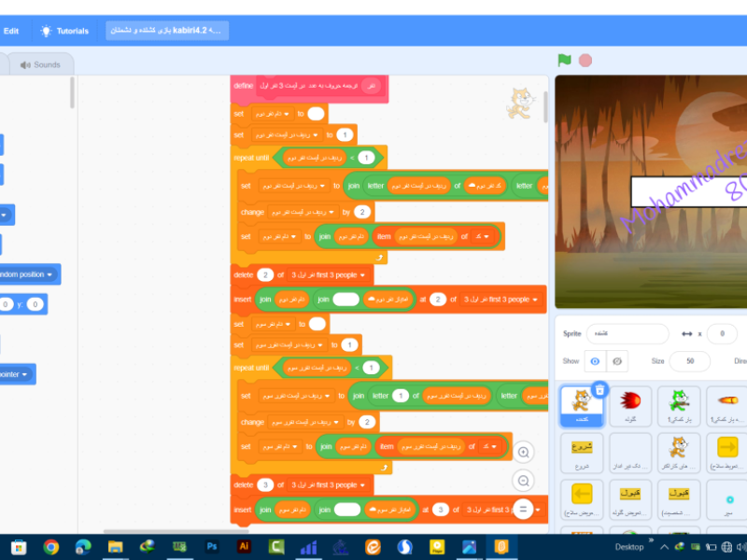Launch Photoshop from the taskbar
747x560 pixels.
point(212,547)
